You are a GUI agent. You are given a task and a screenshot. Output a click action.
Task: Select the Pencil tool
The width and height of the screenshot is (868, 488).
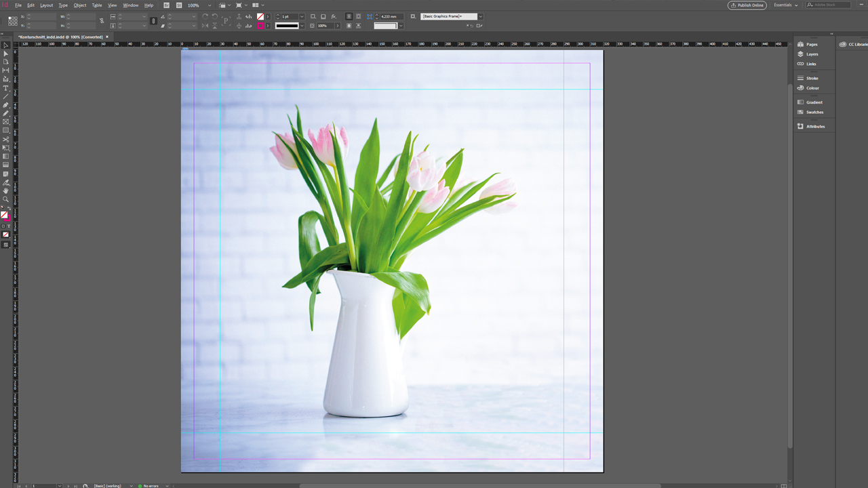pyautogui.click(x=6, y=113)
